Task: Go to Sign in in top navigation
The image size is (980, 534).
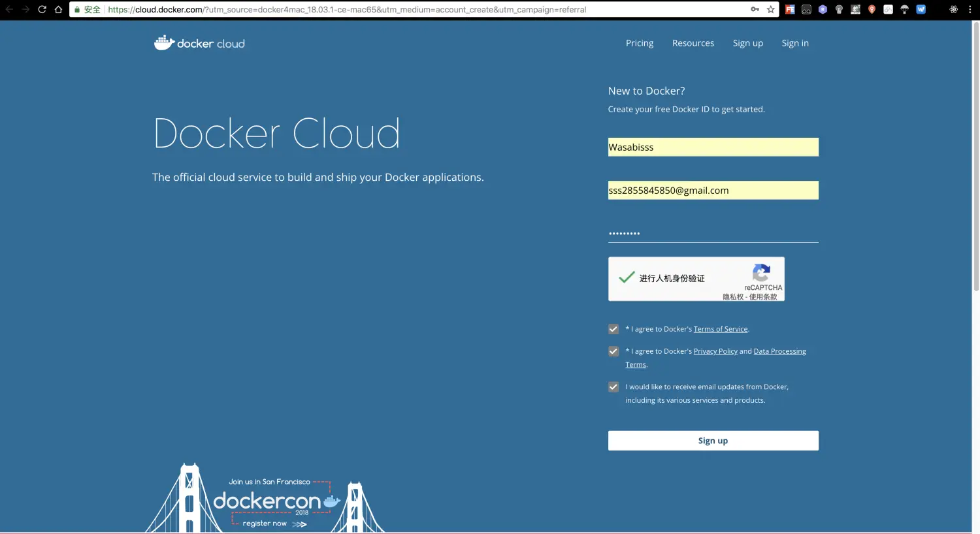Action: (795, 43)
